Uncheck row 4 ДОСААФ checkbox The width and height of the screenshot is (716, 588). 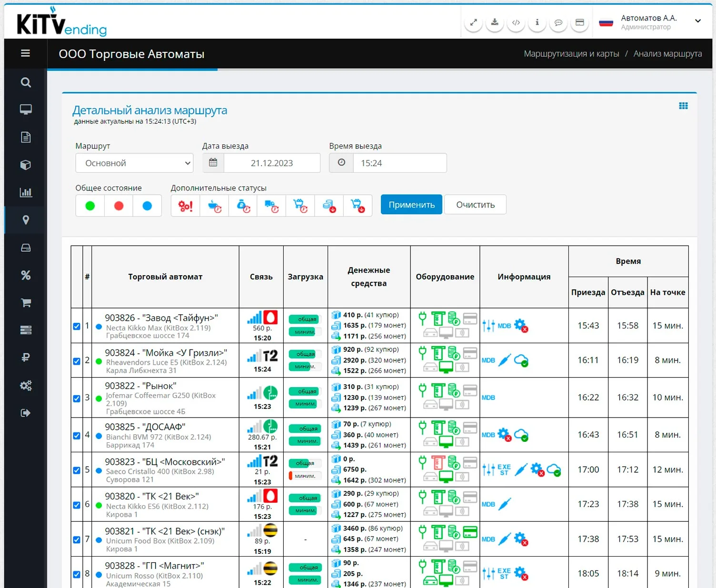pos(77,436)
